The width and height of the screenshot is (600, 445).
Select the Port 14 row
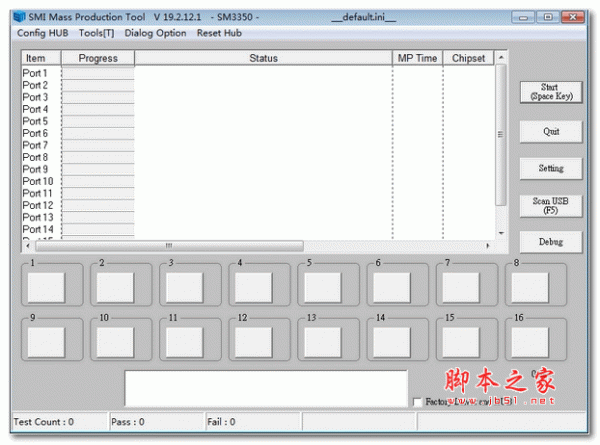(258, 230)
